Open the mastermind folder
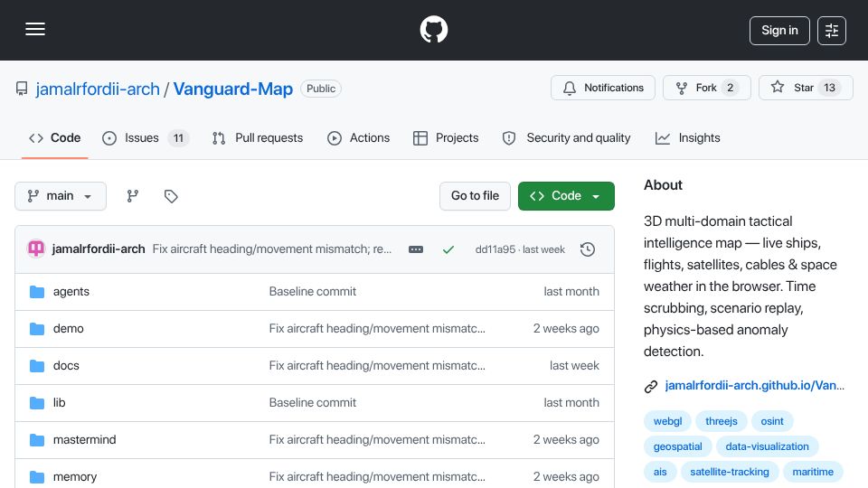Screen dimensions: 868x488 click(x=85, y=440)
